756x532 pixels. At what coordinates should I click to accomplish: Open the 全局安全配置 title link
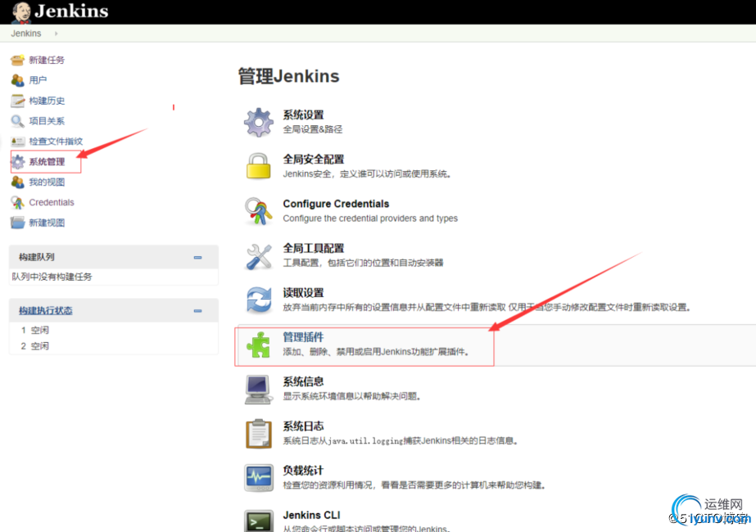click(314, 160)
